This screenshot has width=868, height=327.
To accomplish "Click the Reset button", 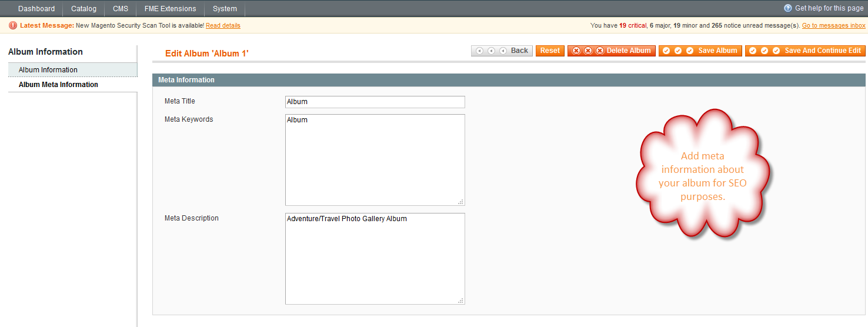I will [550, 51].
